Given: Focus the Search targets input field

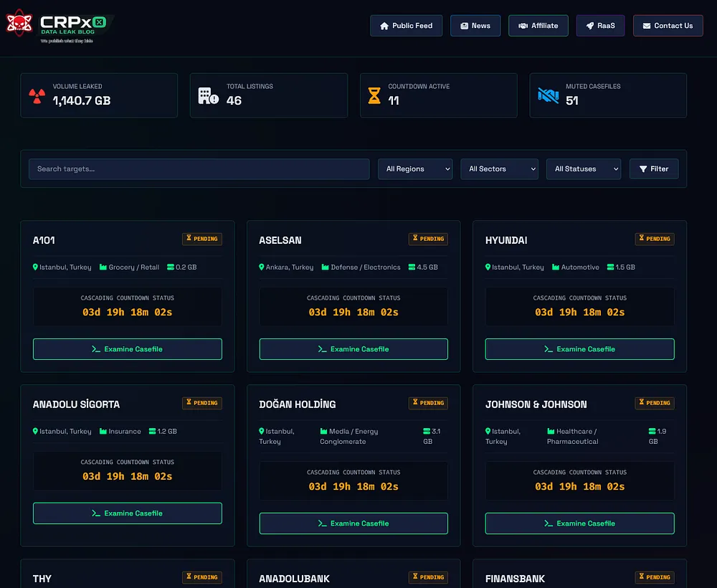Looking at the screenshot, I should point(199,169).
